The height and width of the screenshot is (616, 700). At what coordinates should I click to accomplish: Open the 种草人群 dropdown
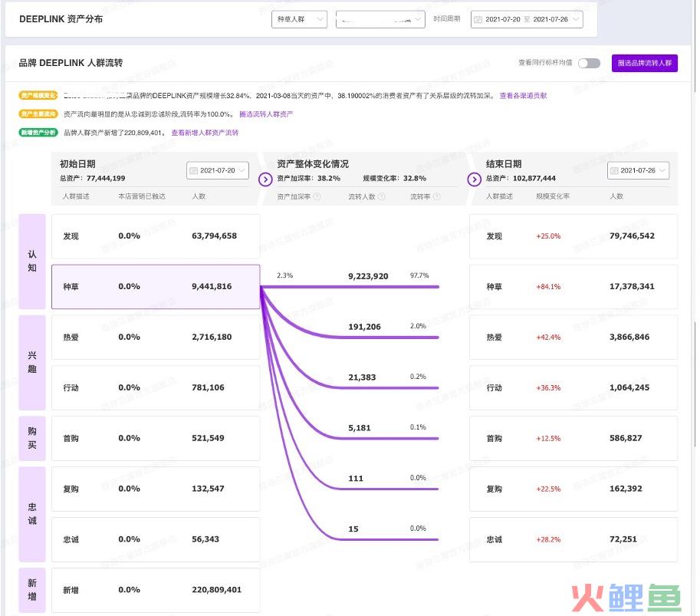299,19
